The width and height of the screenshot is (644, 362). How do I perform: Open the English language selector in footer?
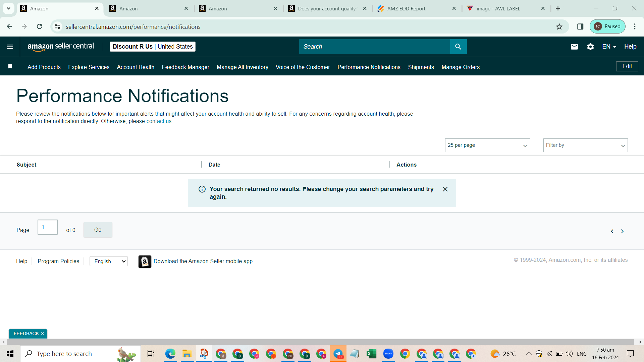tap(109, 261)
